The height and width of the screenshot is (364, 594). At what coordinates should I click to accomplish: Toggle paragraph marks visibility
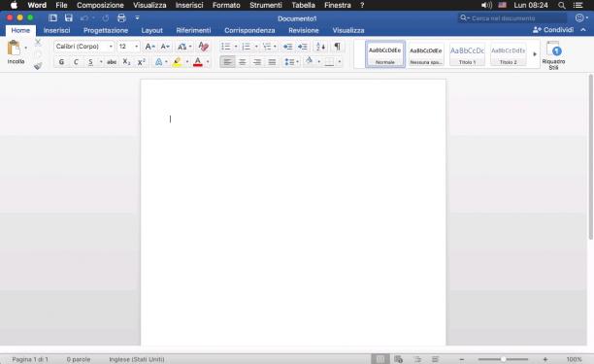[337, 47]
